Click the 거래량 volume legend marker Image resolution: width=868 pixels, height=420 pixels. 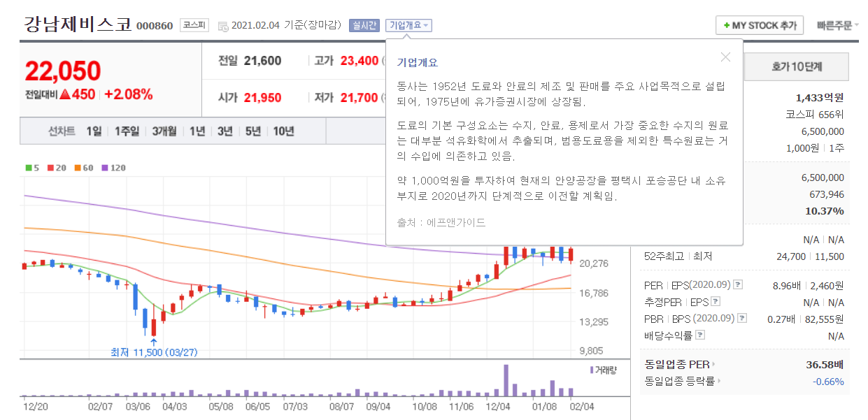(x=592, y=370)
